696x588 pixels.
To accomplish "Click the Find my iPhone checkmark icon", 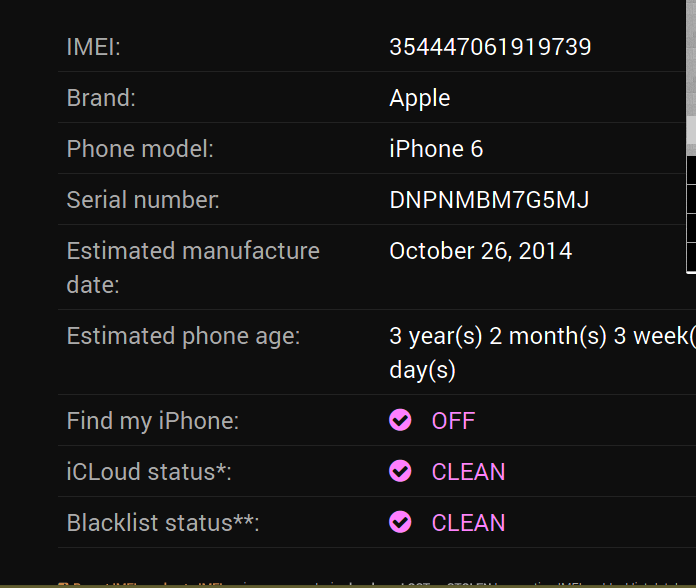I will pyautogui.click(x=400, y=421).
